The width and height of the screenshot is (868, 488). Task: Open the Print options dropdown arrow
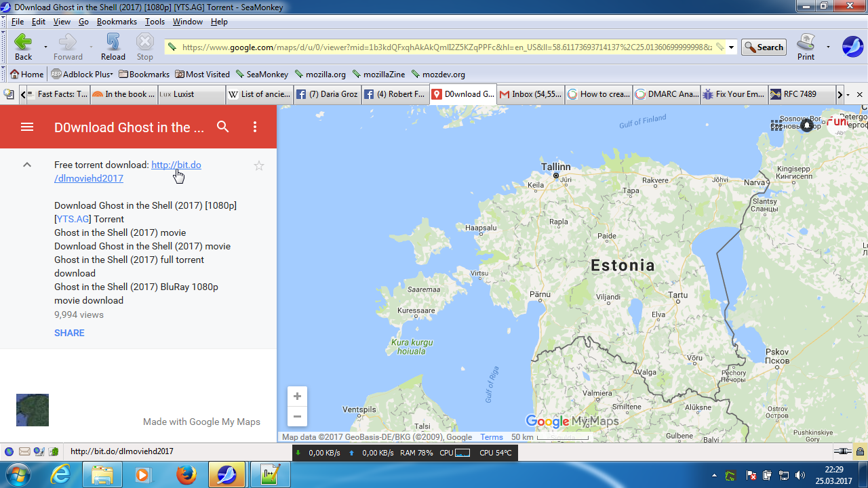(828, 47)
